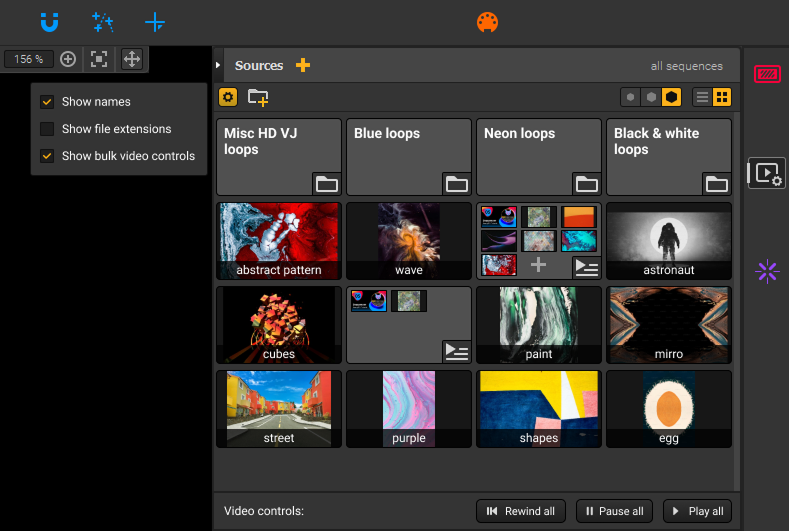
Task: Click the zoom-in plus circle icon
Action: tap(68, 59)
